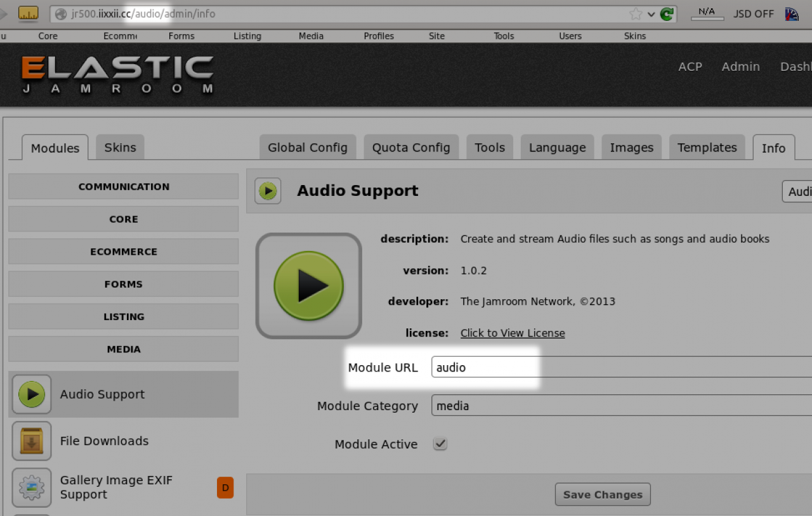Switch to the Skins tab beside Modules

coord(121,147)
